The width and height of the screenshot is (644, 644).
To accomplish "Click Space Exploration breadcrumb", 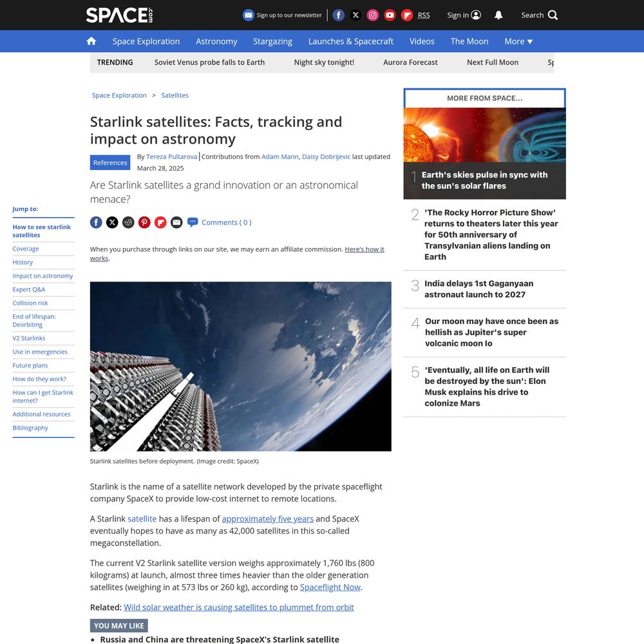I will 119,95.
